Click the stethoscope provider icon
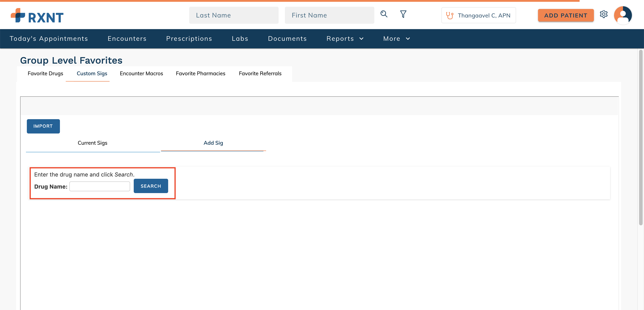The height and width of the screenshot is (310, 644). point(449,15)
